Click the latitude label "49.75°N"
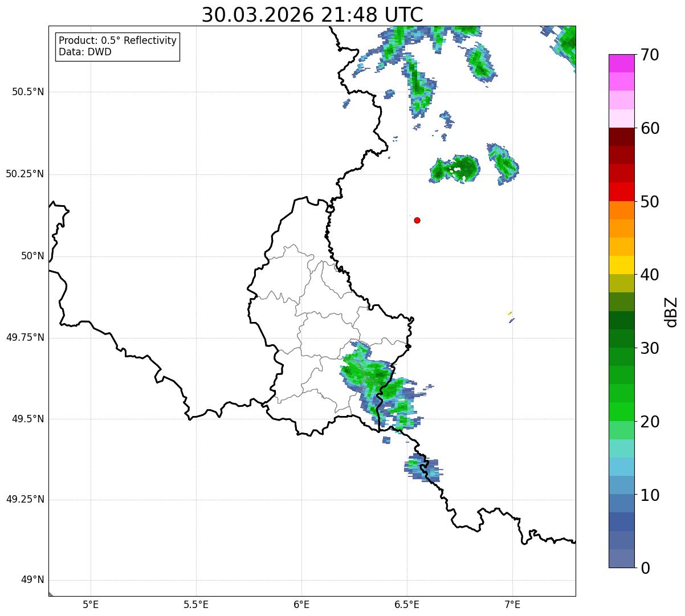Screen dimensions: 685x616 coord(25,337)
